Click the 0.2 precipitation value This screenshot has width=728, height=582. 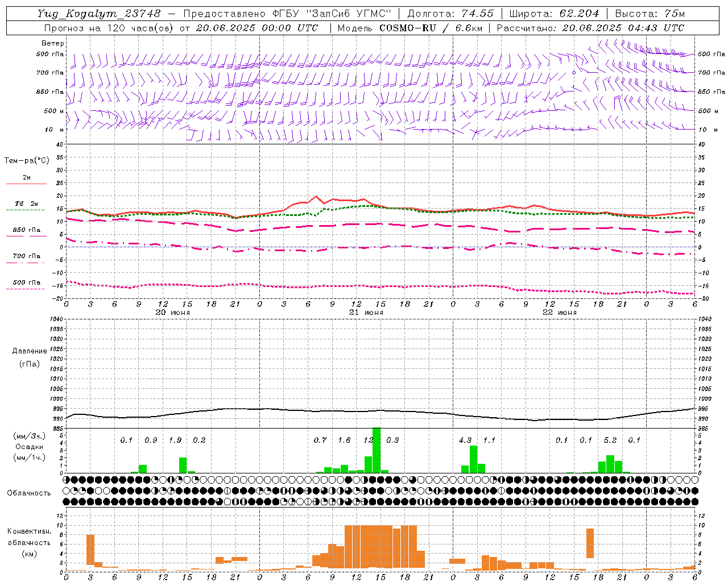[199, 440]
